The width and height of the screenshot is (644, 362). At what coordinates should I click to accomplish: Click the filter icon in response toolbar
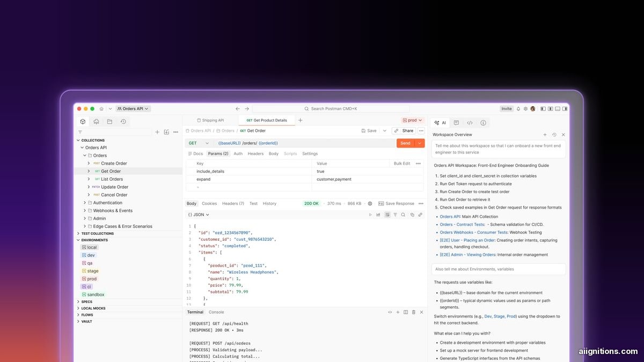point(396,215)
